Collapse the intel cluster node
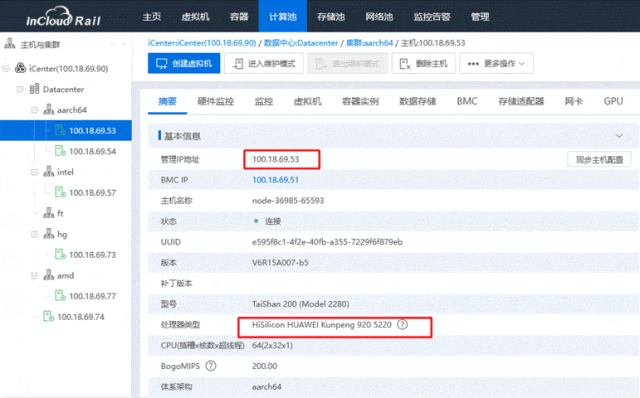This screenshot has width=640, height=398. (34, 172)
